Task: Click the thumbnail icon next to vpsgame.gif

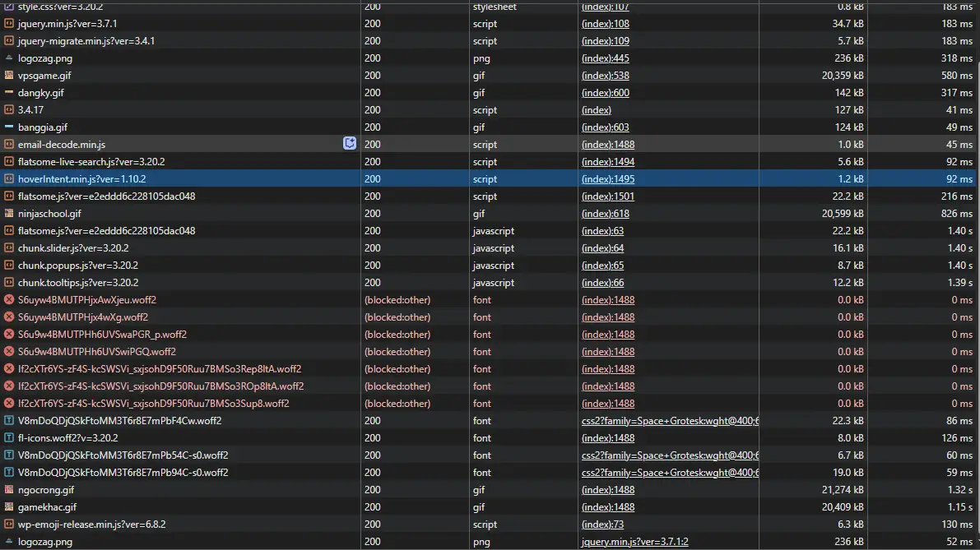Action: 9,76
